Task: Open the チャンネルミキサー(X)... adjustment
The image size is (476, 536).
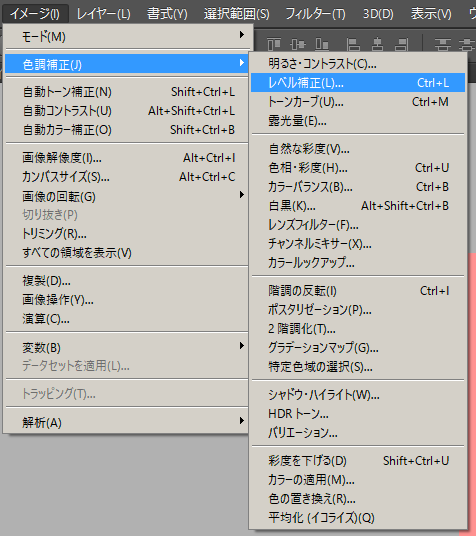Action: pos(358,244)
